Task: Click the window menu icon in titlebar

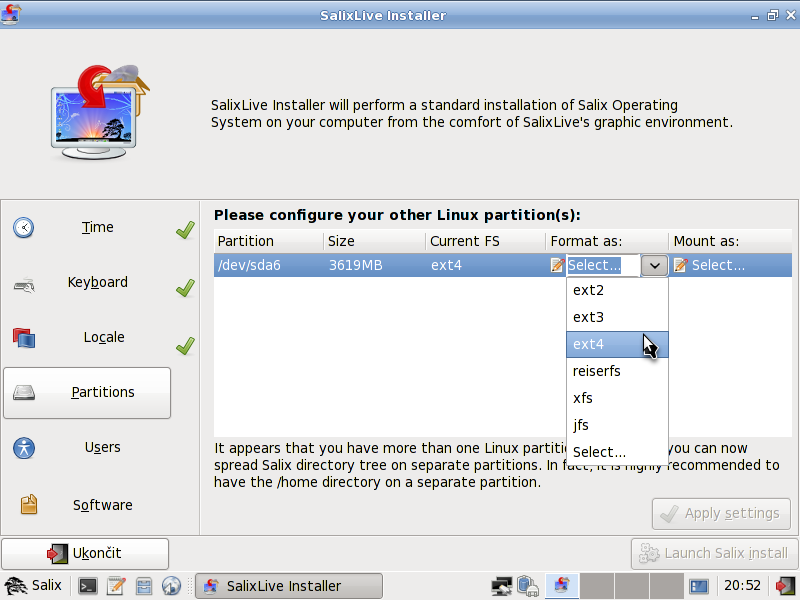Action: point(11,14)
